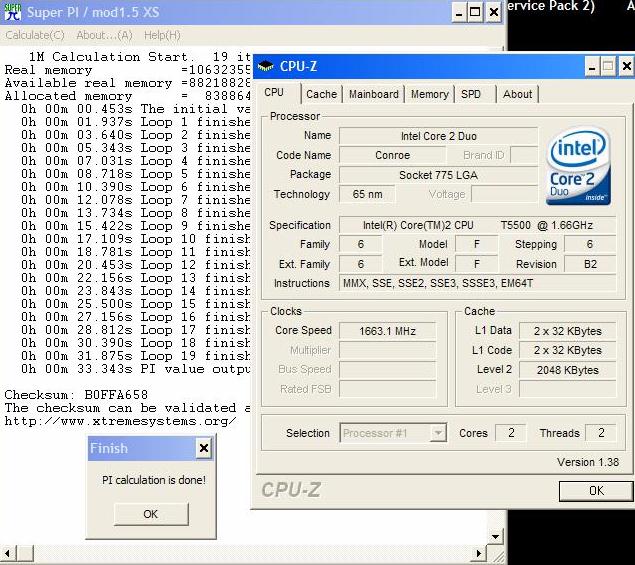Click the Checksum: B0FFA658 line
The image size is (635, 565).
(x=76, y=394)
